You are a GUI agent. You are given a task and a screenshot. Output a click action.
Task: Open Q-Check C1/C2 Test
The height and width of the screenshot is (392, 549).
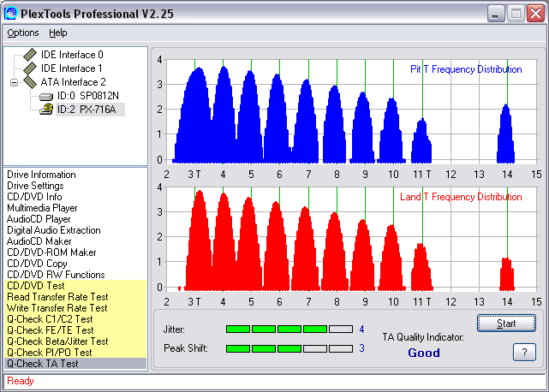pos(75,319)
